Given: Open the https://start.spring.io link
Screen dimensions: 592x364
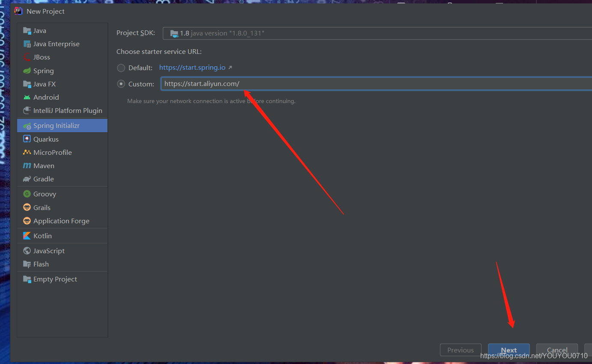Looking at the screenshot, I should tap(192, 68).
